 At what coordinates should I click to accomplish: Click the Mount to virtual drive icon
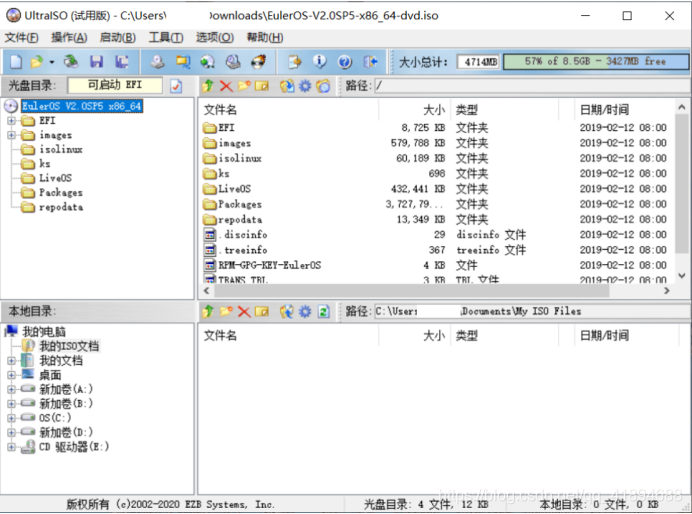(233, 61)
